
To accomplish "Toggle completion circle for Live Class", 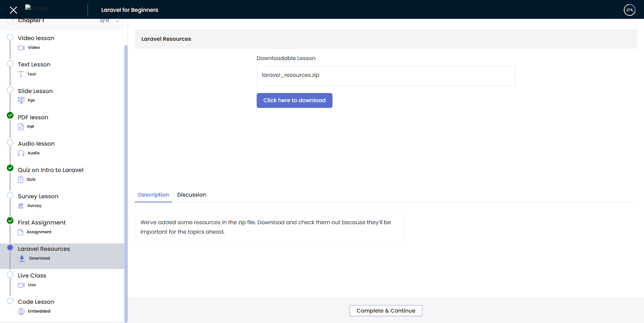I will 10,275.
